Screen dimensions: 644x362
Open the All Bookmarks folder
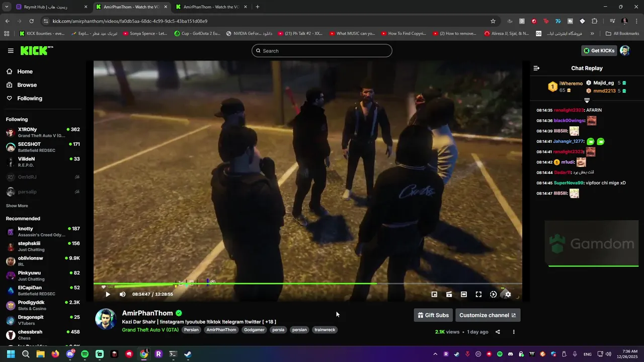tap(622, 34)
